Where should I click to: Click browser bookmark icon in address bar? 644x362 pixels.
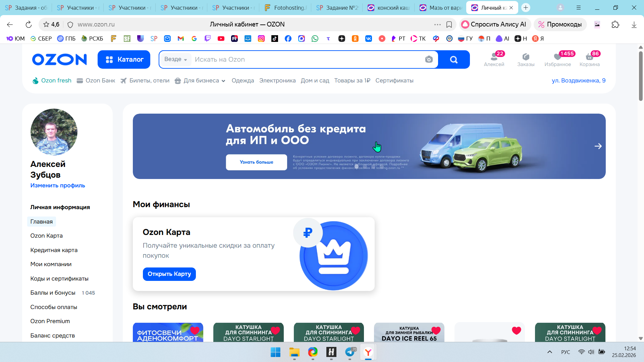pyautogui.click(x=449, y=24)
